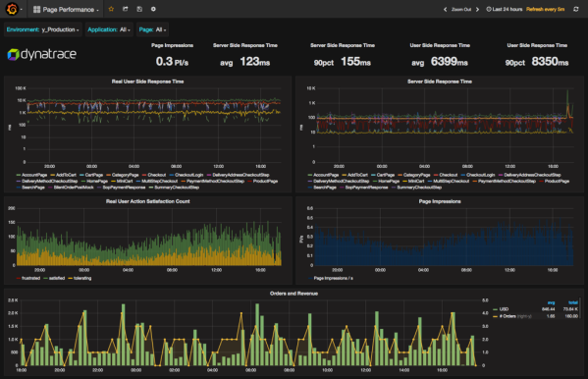Click the 8350ms 90pct user response value

[550, 62]
